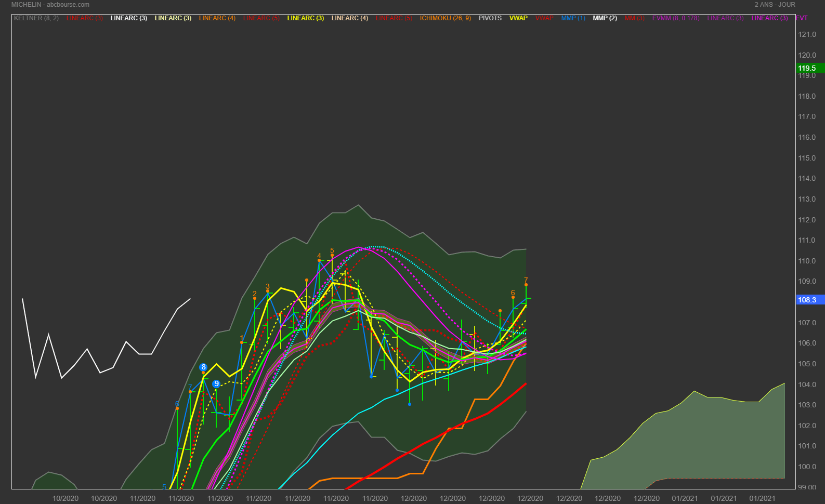Toggle the PIVOTS indicator label
This screenshot has height=504, width=825.
point(490,18)
